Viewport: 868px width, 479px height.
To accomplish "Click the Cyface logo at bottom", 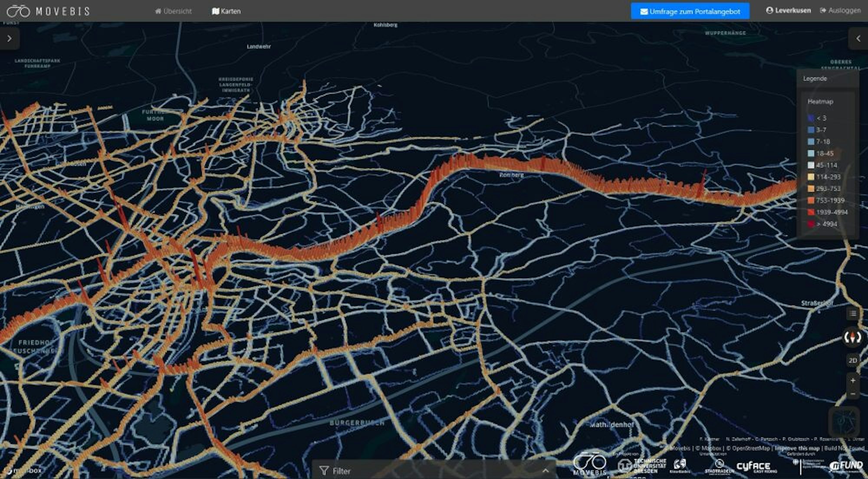I will (756, 467).
